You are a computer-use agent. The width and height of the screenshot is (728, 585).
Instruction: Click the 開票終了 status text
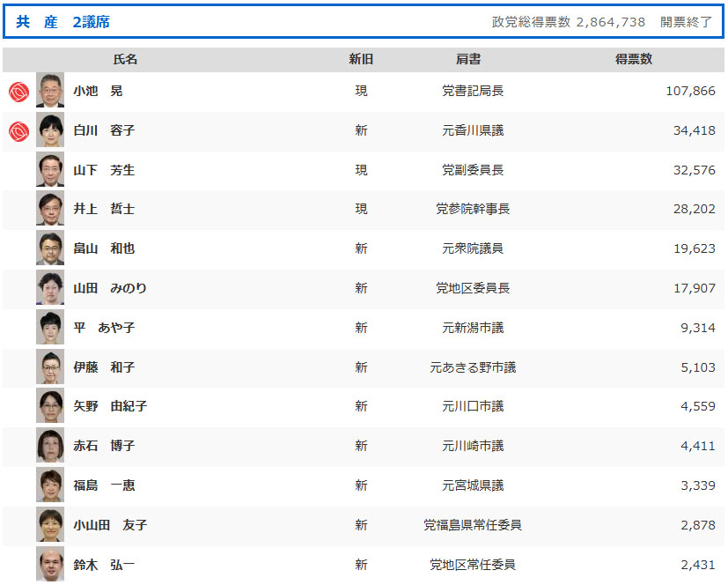[x=686, y=22]
